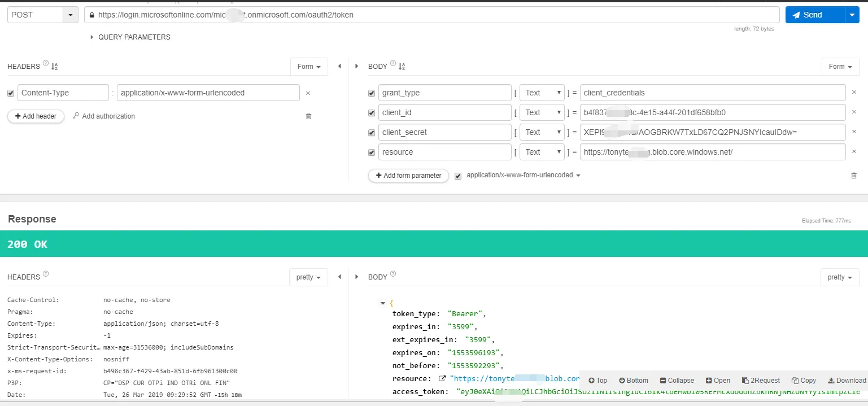Viewport: 868px width, 406px height.
Task: Click the header value application/x-www-form-urlencoded field
Action: [x=208, y=93]
